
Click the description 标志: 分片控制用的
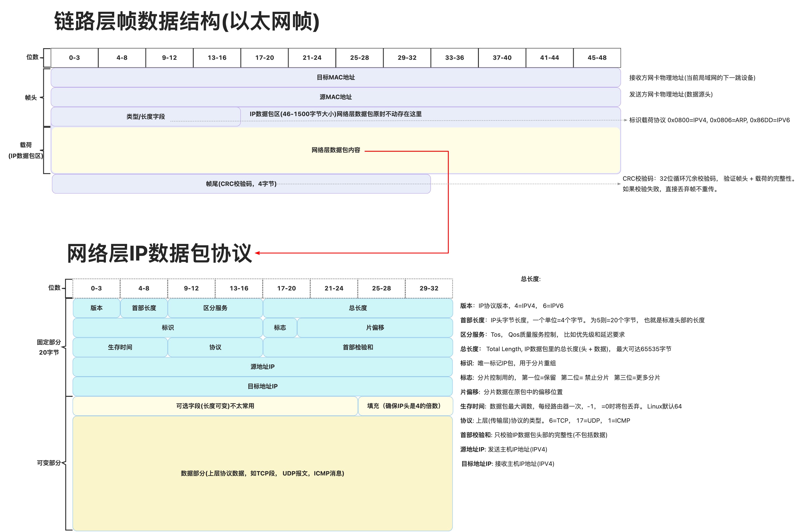click(x=560, y=378)
